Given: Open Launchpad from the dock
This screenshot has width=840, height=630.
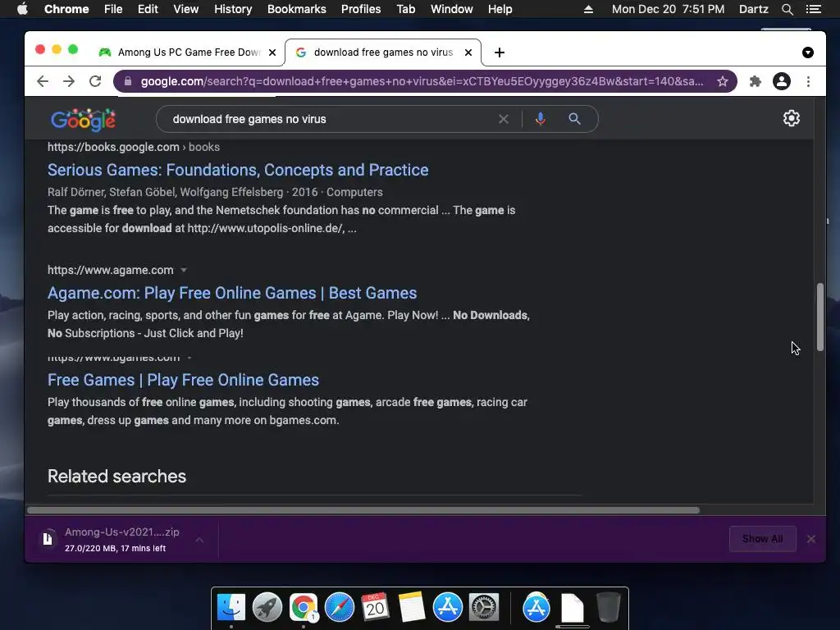Looking at the screenshot, I should pos(267,608).
